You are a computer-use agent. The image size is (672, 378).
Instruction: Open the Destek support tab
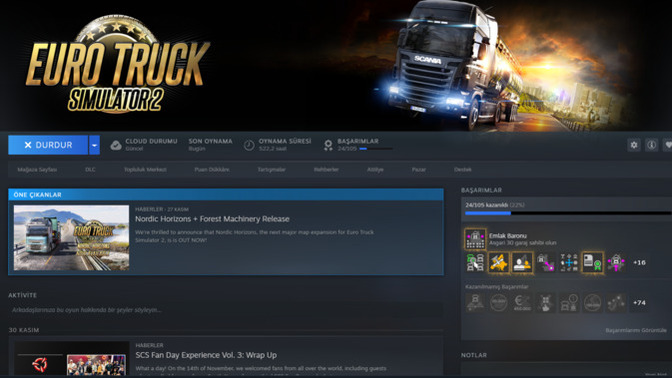(463, 170)
